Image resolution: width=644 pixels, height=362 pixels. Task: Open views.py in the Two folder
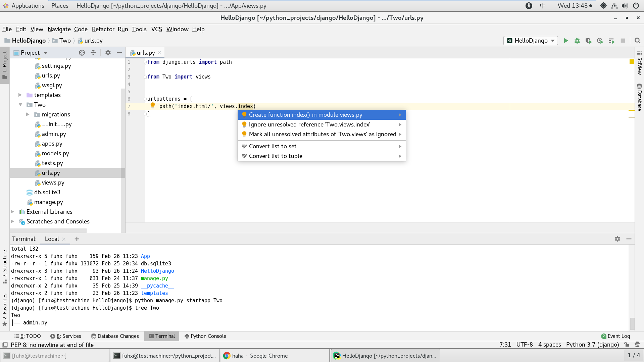pyautogui.click(x=53, y=183)
